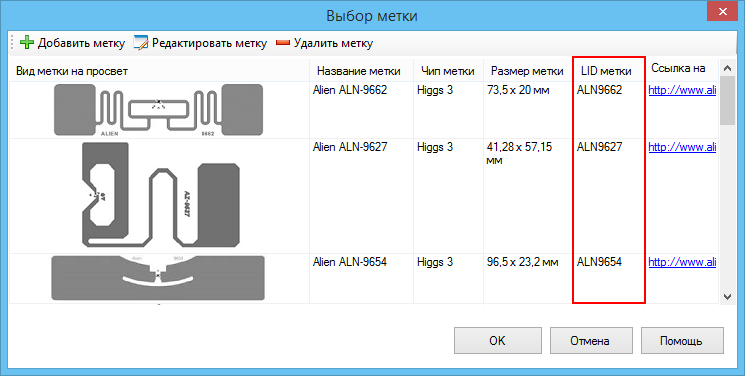Click 'Higgs 3' in the ALN-9662 row
The image size is (745, 376).
point(435,90)
